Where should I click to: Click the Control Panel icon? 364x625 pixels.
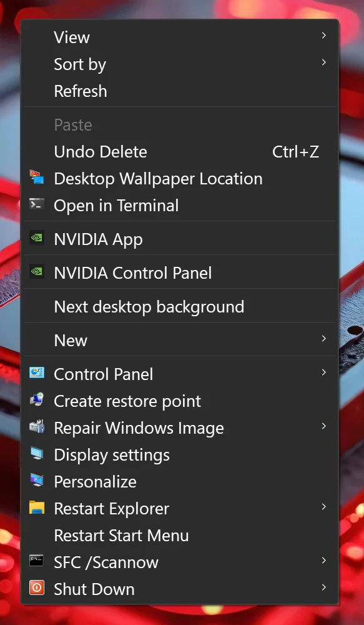pyautogui.click(x=37, y=373)
